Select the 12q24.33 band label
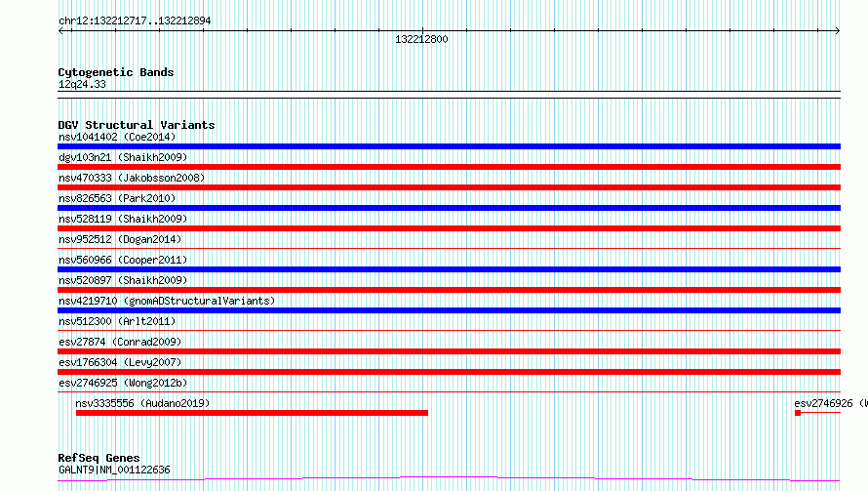868x491 pixels. coord(82,84)
